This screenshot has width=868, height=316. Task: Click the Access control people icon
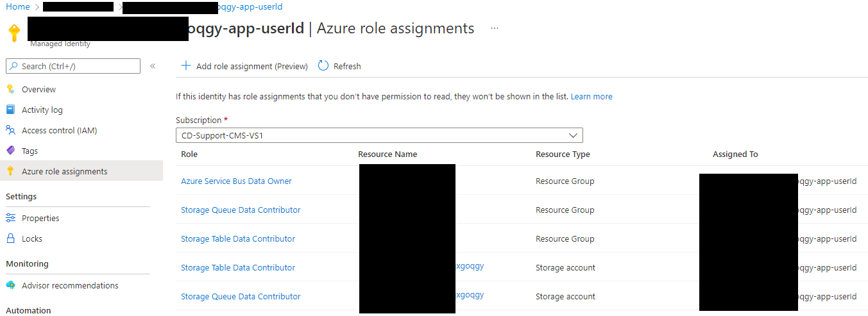10,130
